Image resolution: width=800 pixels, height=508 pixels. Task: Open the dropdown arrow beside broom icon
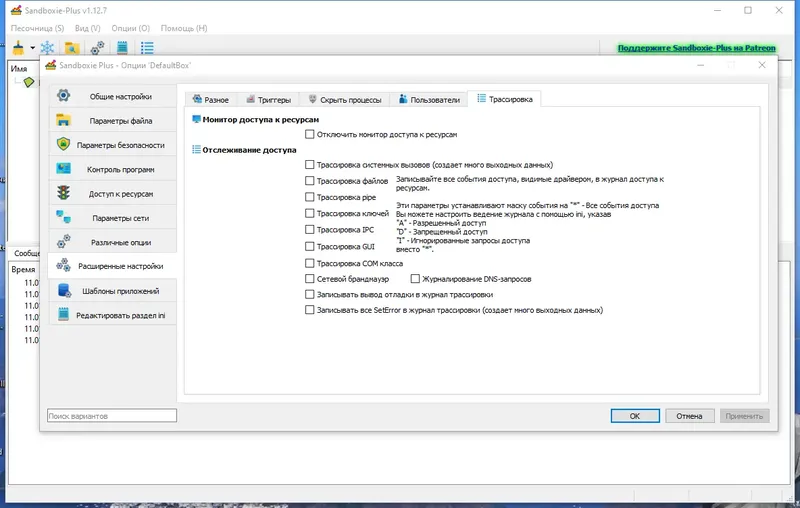[32, 48]
